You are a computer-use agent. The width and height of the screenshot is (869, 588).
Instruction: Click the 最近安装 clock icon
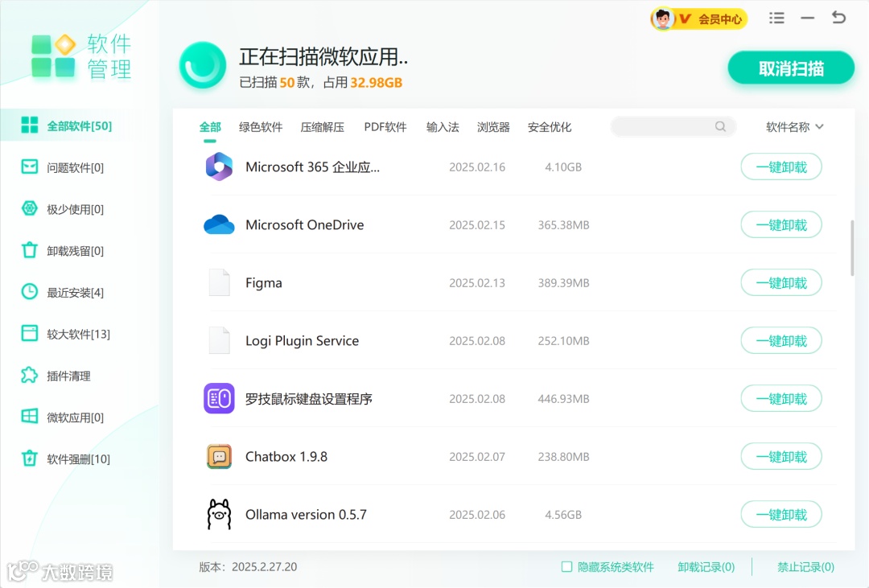[30, 291]
